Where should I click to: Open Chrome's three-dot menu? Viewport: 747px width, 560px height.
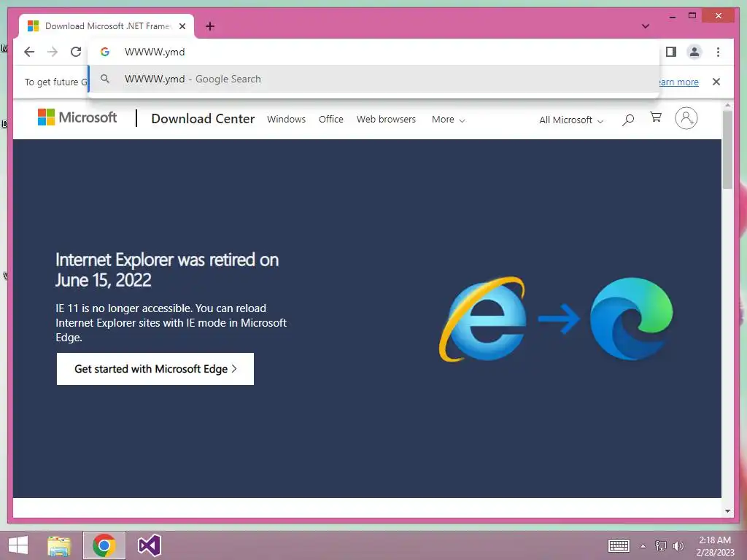(718, 52)
